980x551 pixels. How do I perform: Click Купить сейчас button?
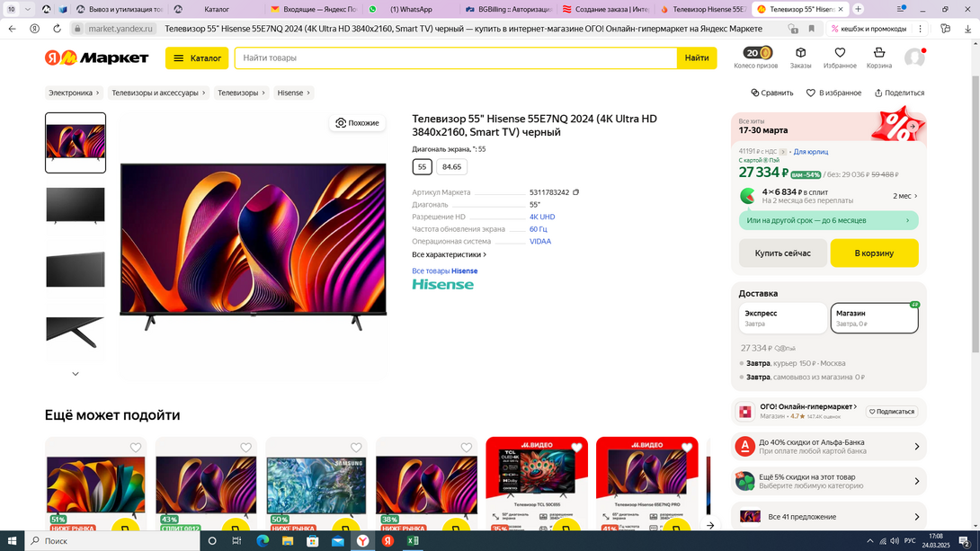[782, 253]
